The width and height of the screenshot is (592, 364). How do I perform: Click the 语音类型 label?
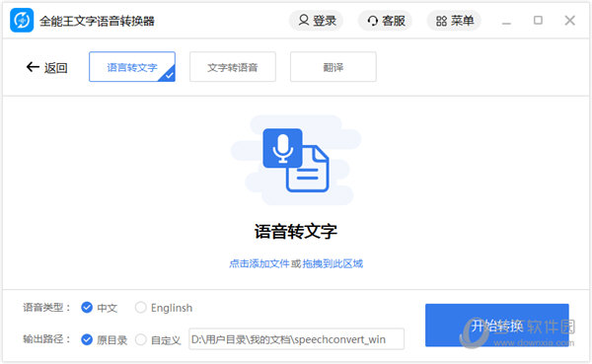pyautogui.click(x=46, y=308)
